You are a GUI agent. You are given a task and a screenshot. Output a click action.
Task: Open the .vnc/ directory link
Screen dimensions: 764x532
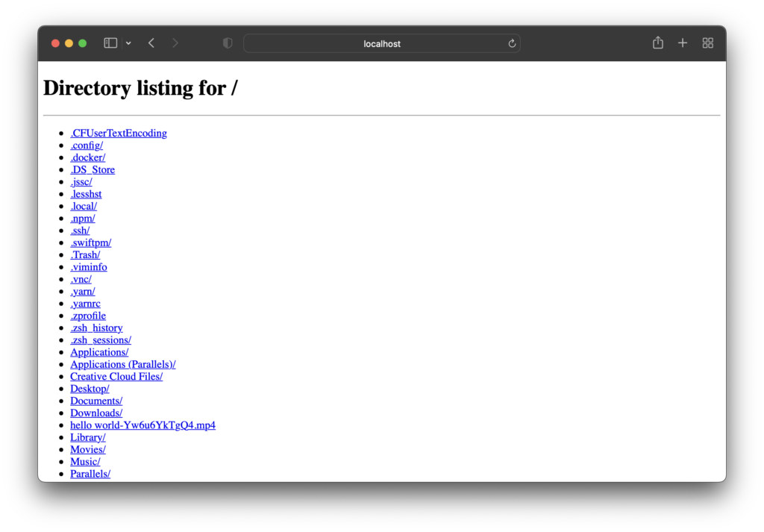(x=81, y=279)
